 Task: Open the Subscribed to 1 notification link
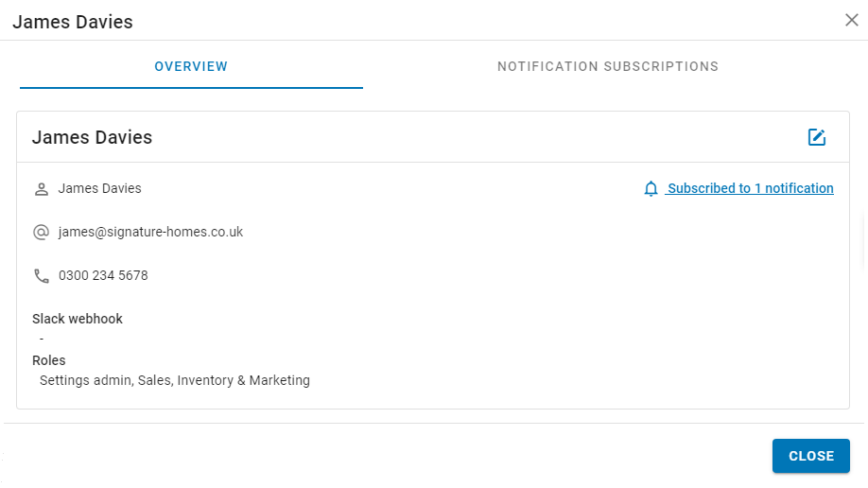coord(750,188)
